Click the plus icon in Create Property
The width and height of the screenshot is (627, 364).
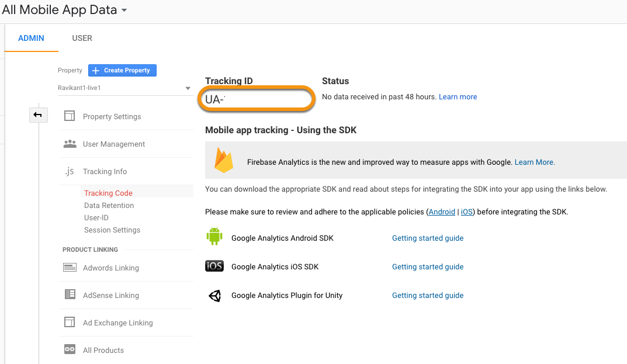96,70
